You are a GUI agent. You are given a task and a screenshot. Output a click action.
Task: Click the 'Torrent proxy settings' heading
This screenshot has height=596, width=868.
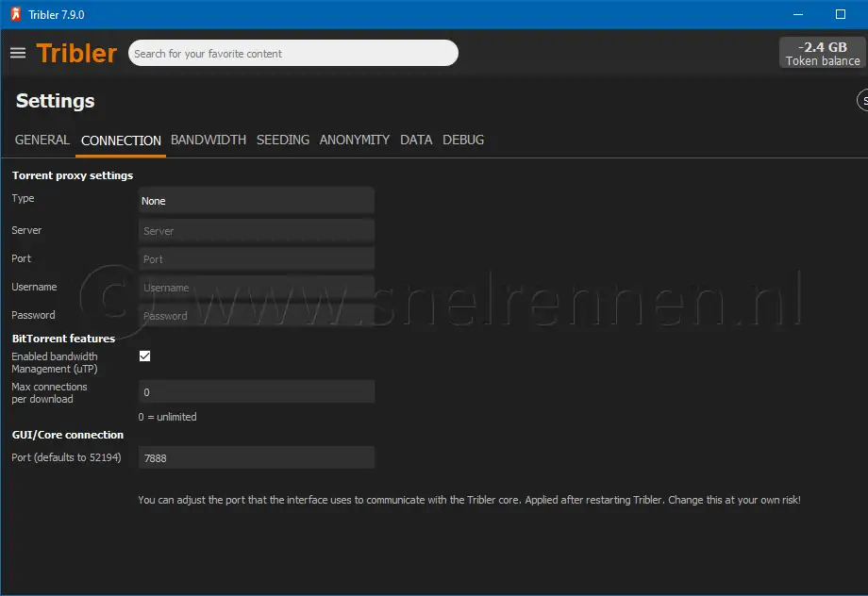coord(73,175)
